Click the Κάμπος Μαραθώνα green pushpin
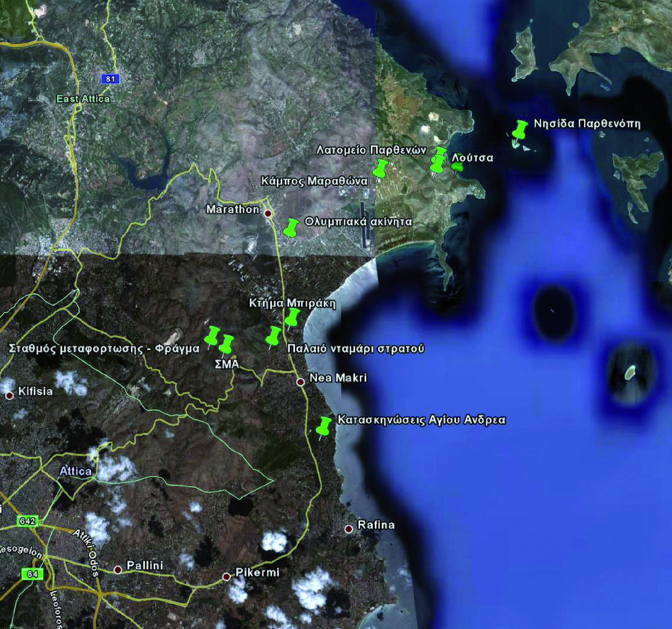Screen dimensions: 672x629 (380, 169)
